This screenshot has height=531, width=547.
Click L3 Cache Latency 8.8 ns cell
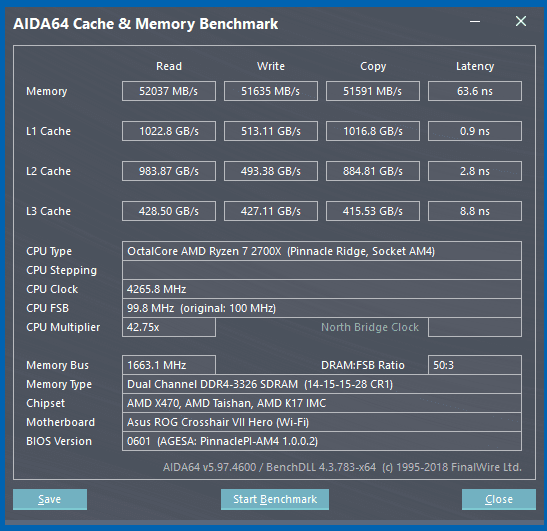point(475,211)
